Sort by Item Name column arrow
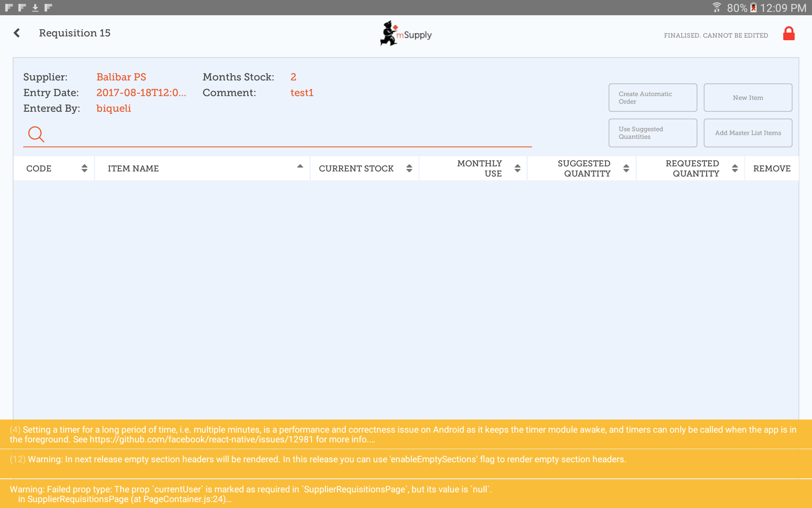812x508 pixels. coord(300,167)
